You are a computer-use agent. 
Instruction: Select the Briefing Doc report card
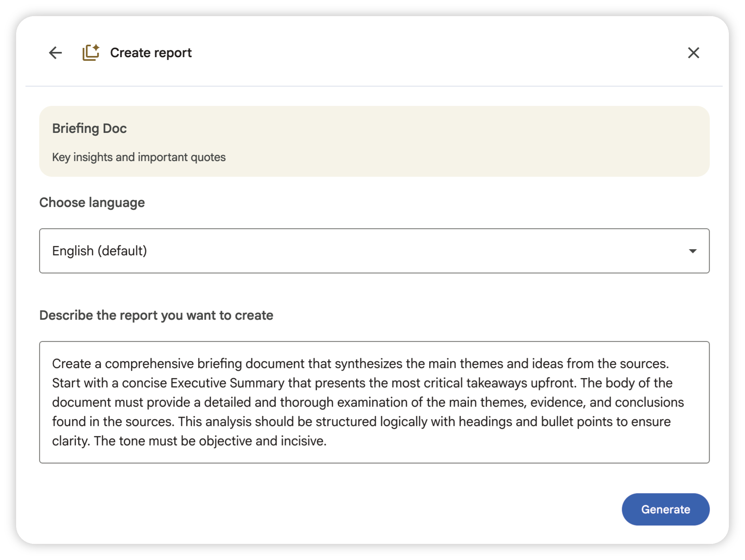[x=374, y=141]
